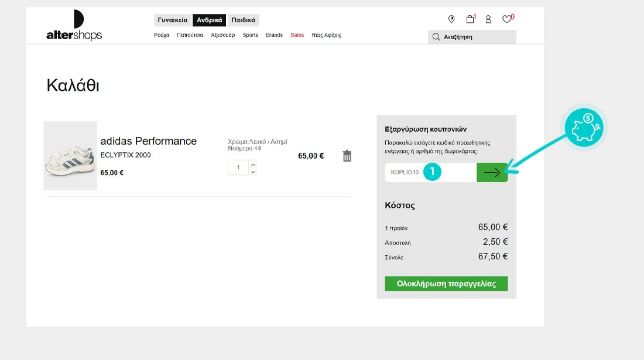The image size is (644, 360).
Task: Click the search magnifier icon
Action: point(436,37)
